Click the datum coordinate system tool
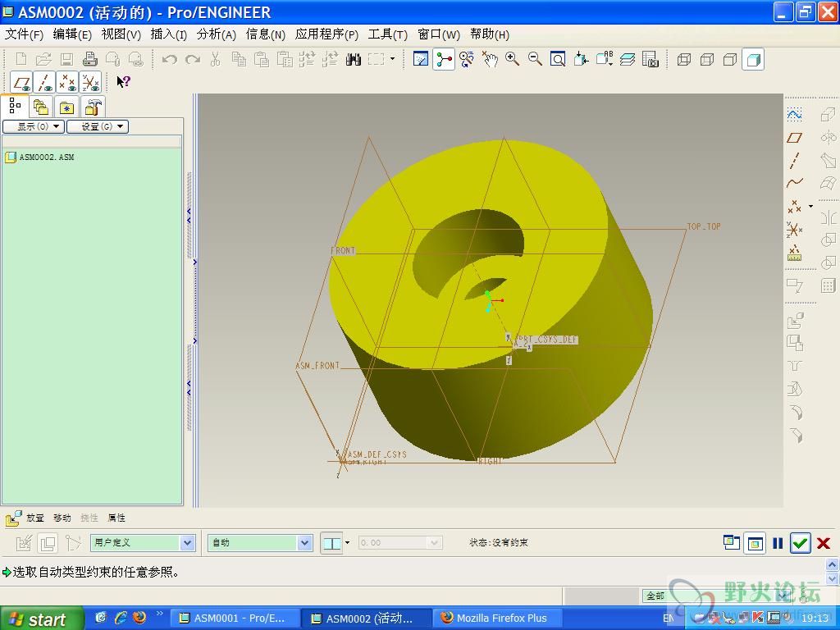 [x=794, y=230]
